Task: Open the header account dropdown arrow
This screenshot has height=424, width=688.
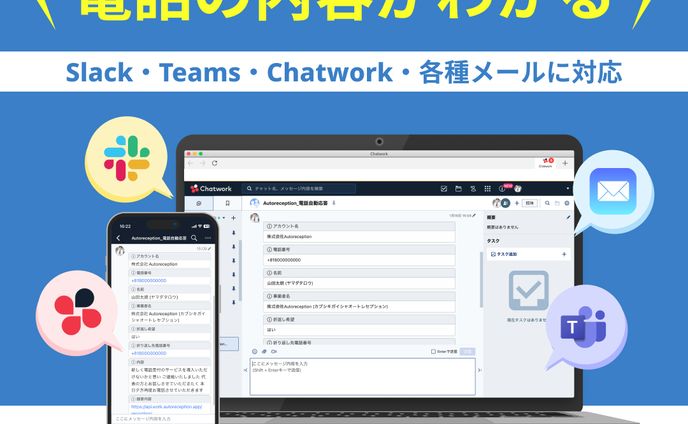Action: pyautogui.click(x=568, y=189)
